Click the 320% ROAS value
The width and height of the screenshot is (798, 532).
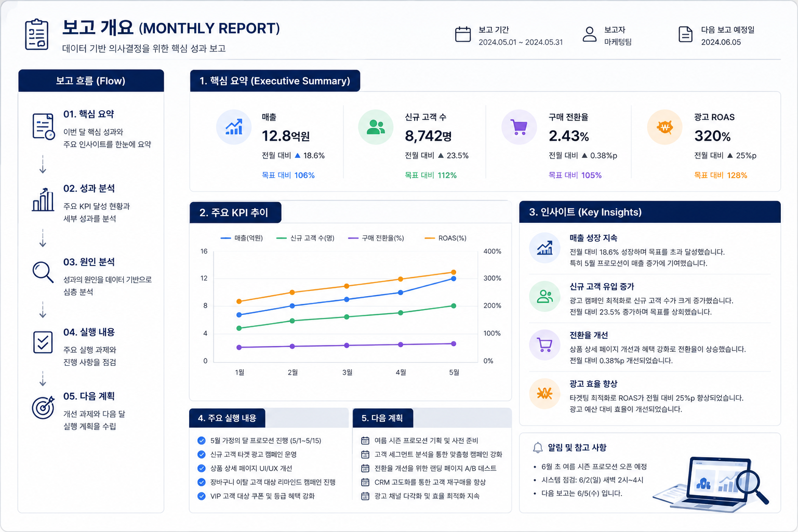712,136
